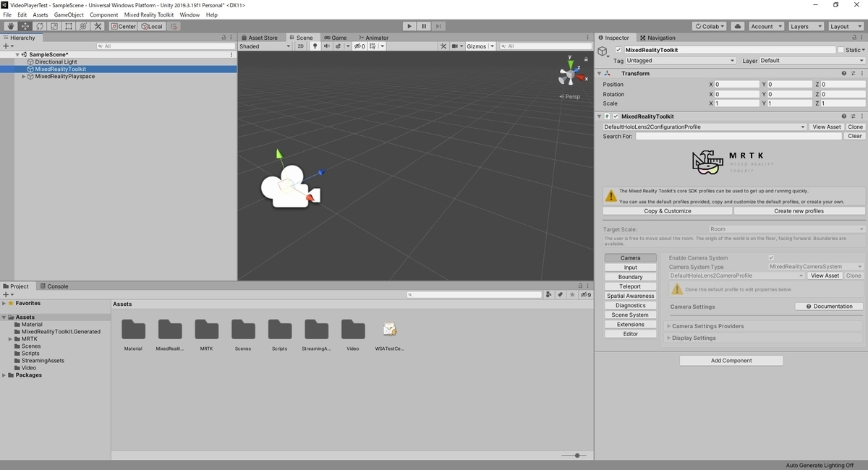Toggle MixedRealityToolkit component enabled checkbox
This screenshot has height=470, width=868.
pyautogui.click(x=616, y=116)
